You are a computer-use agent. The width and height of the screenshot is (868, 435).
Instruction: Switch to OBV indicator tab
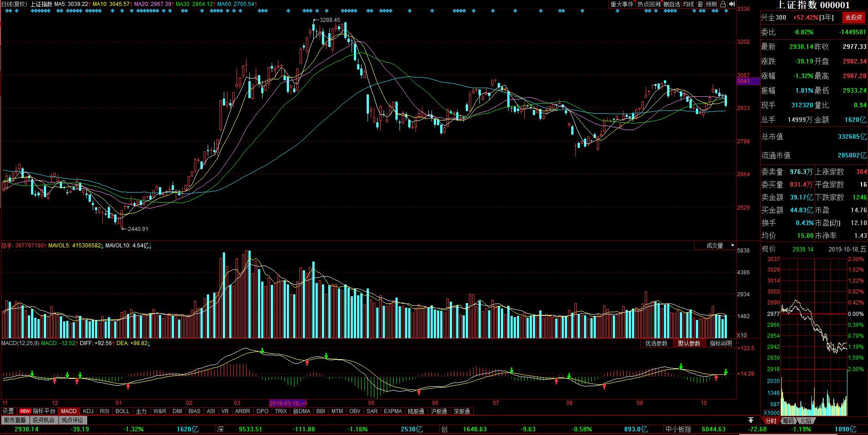(x=355, y=411)
